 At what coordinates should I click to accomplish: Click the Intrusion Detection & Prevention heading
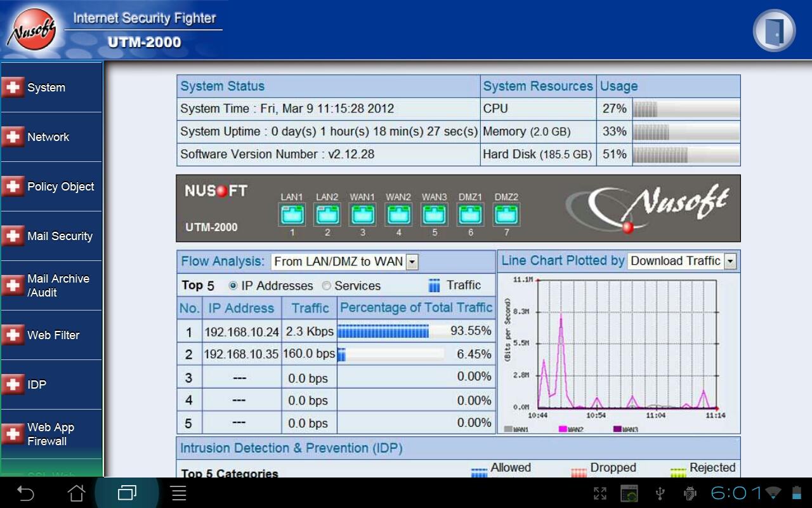(x=291, y=448)
